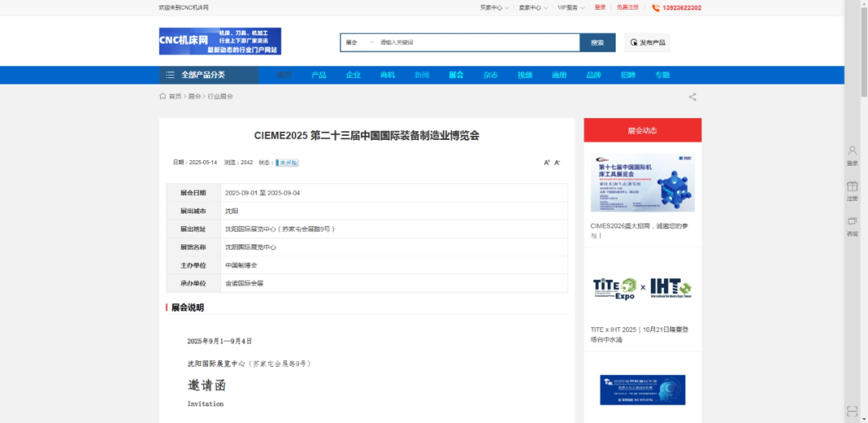Open the 商机 nav tab
Screen dimensions: 868x423
tap(387, 76)
